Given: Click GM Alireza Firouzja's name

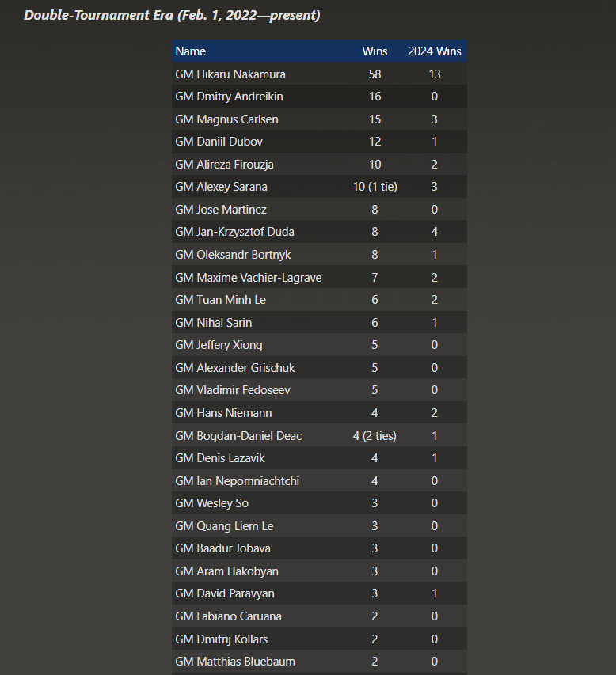Looking at the screenshot, I should 224,165.
